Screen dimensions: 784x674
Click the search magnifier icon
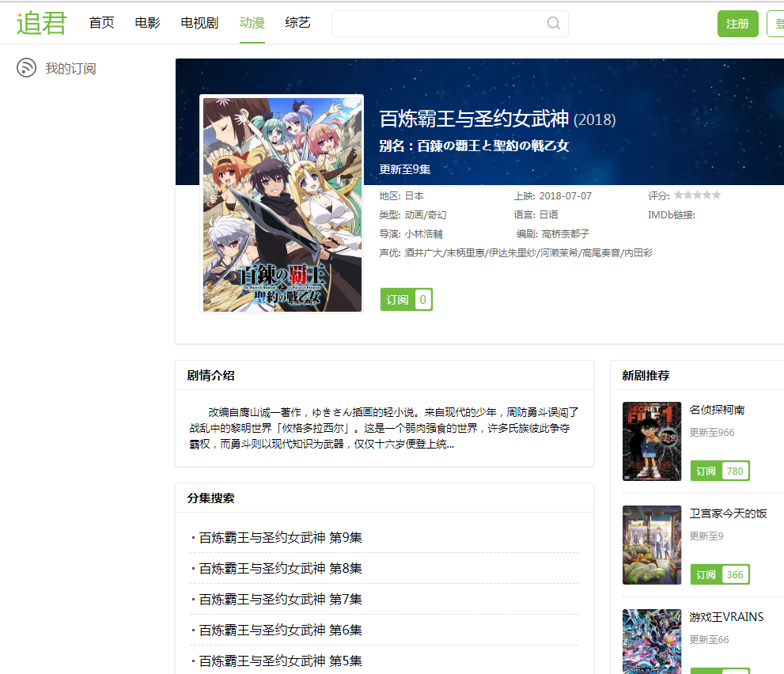(x=554, y=23)
